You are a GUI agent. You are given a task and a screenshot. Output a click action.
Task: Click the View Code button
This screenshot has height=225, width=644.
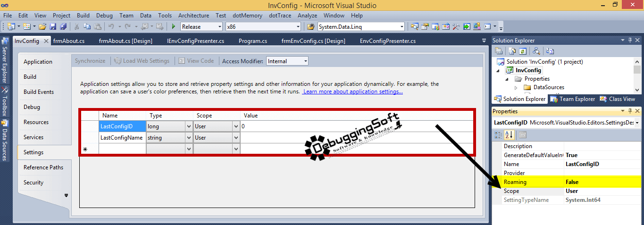click(x=196, y=61)
